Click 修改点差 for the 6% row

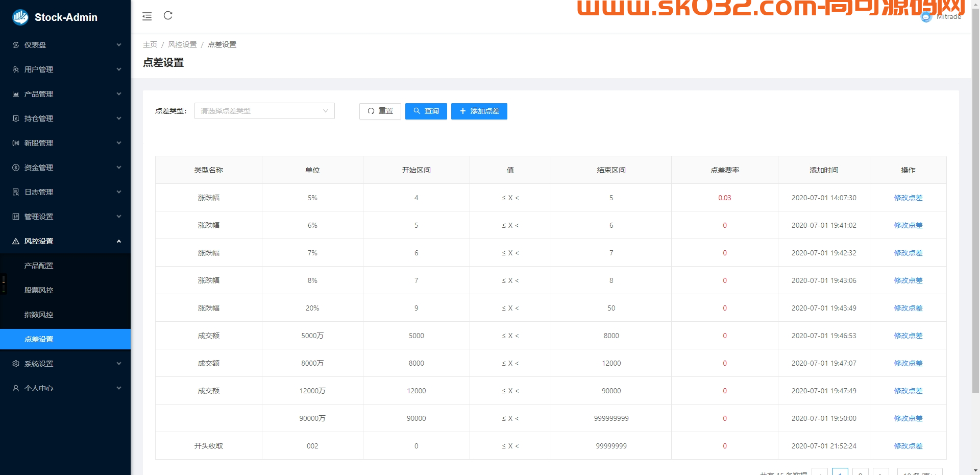(908, 225)
